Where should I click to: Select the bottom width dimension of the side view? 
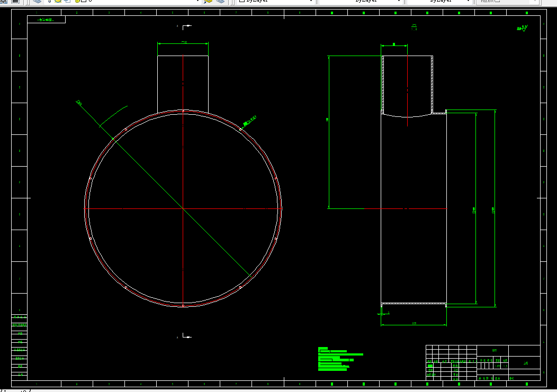coord(414,324)
